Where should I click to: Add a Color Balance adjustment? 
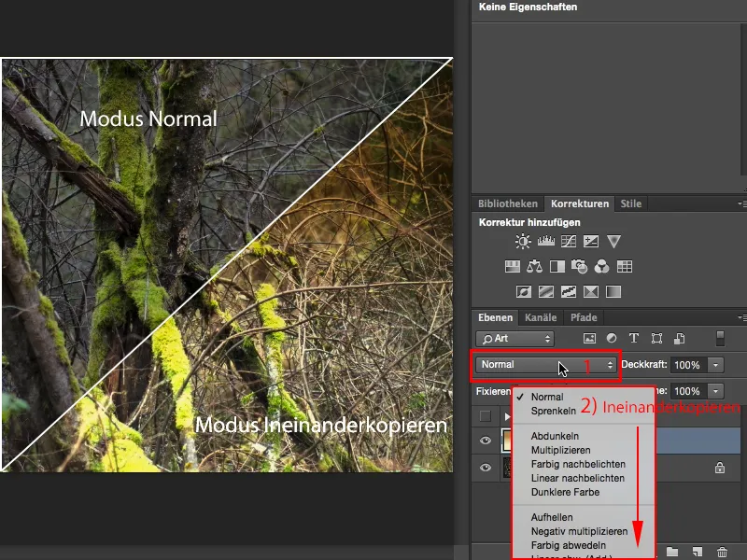(534, 265)
